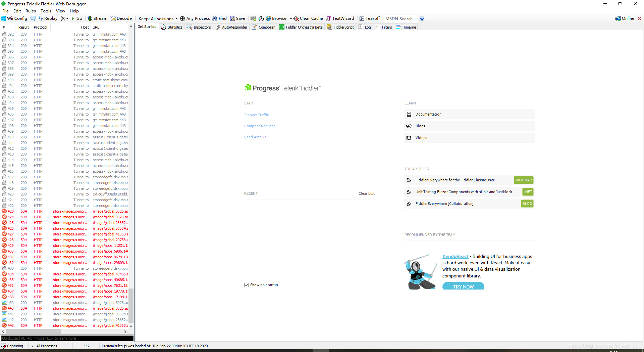Switch to the FiddlerScript tab

tap(340, 27)
